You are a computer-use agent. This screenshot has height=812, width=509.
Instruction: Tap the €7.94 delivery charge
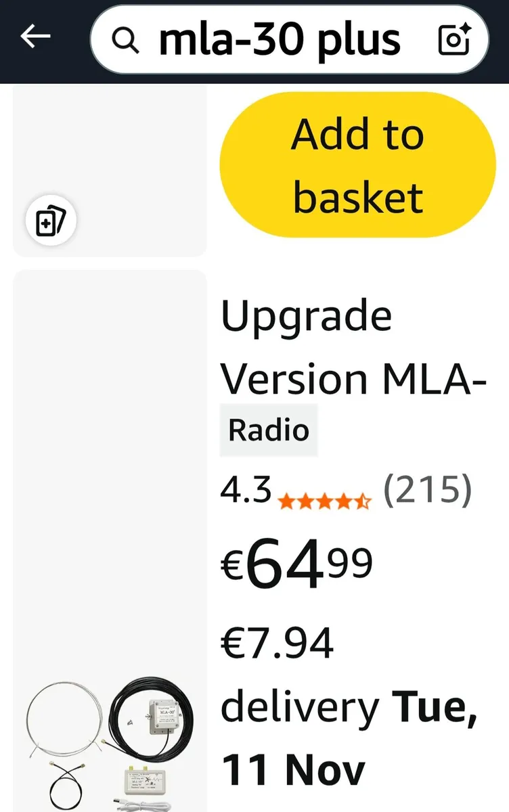point(278,643)
